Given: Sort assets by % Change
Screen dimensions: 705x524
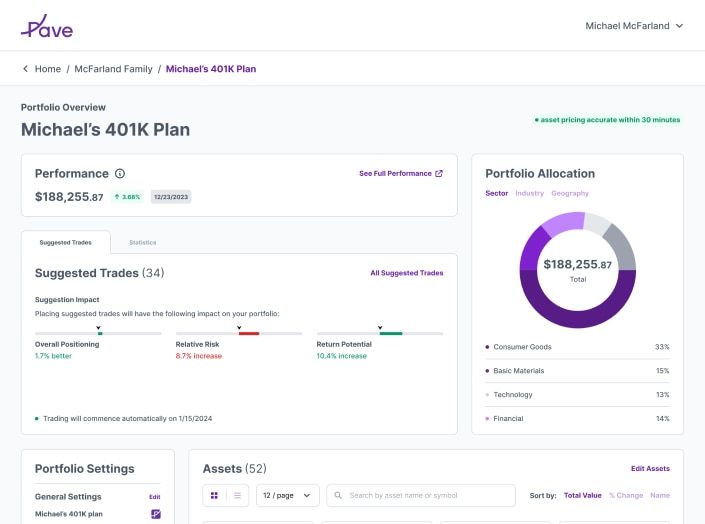Looking at the screenshot, I should coord(626,495).
